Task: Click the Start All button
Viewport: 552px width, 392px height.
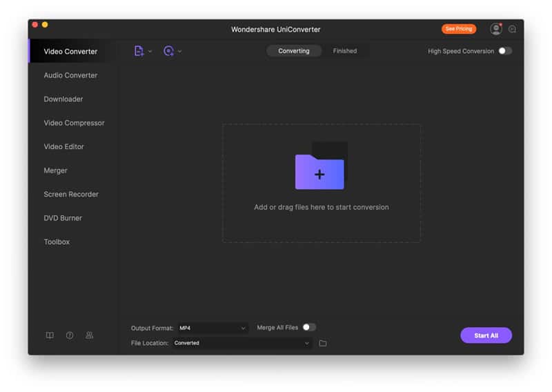Action: (486, 335)
